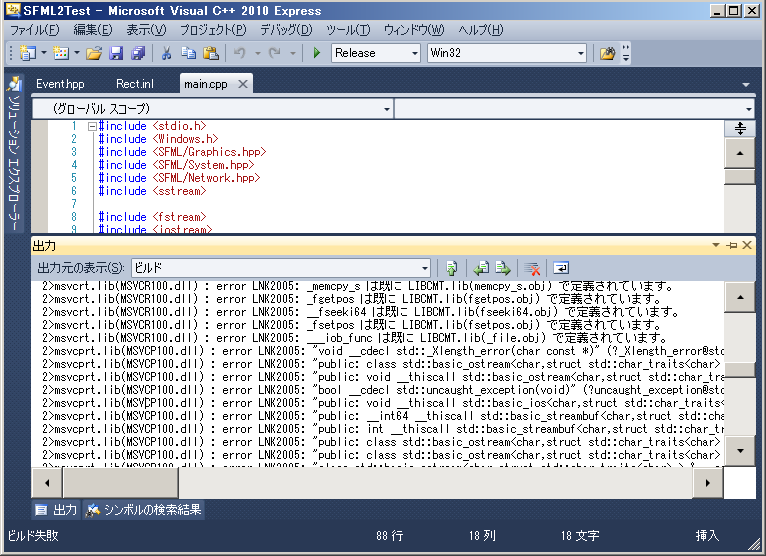Click the Undo arrow icon
766x556 pixels.
(x=239, y=53)
